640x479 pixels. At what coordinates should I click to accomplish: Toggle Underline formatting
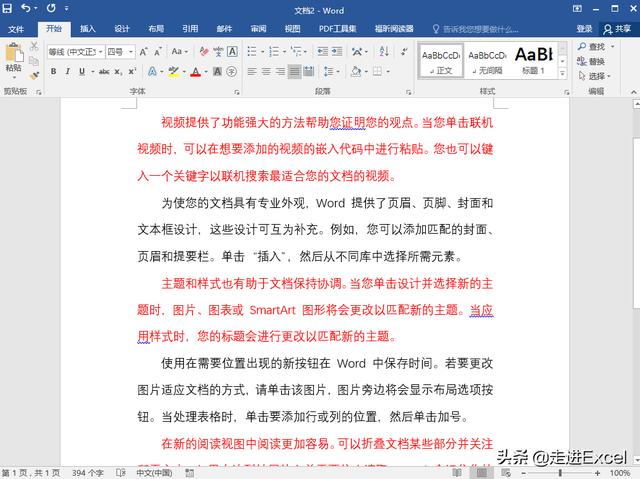pos(82,71)
